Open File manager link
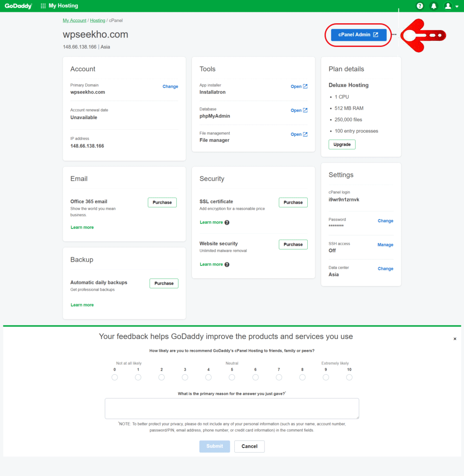464x476 pixels. (x=296, y=134)
